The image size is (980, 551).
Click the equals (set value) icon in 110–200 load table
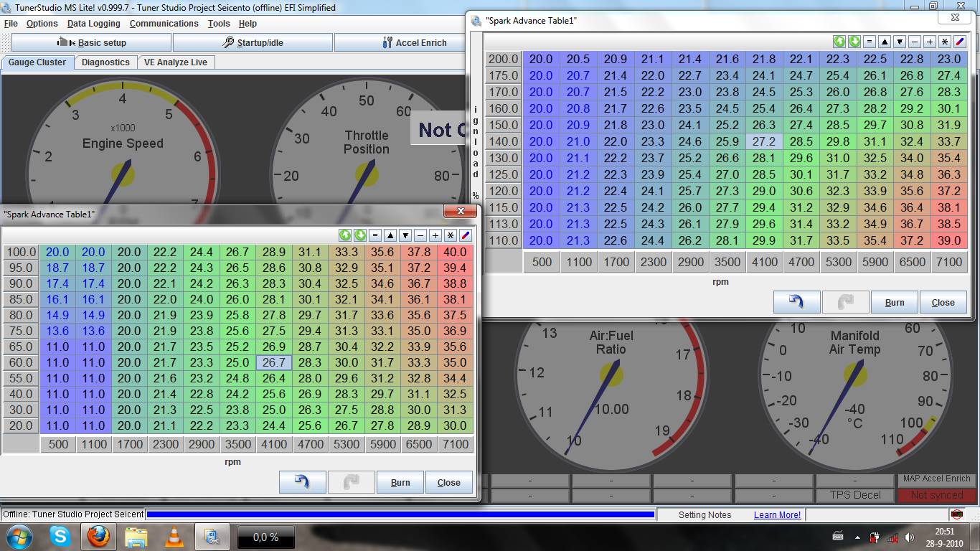869,42
